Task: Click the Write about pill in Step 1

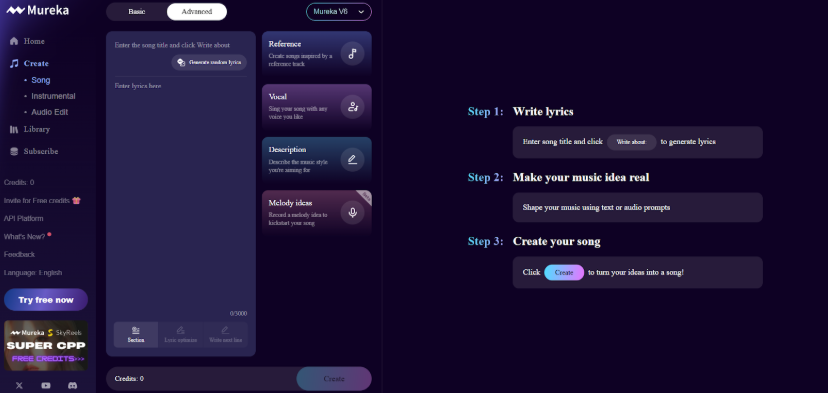Action: tap(631, 142)
